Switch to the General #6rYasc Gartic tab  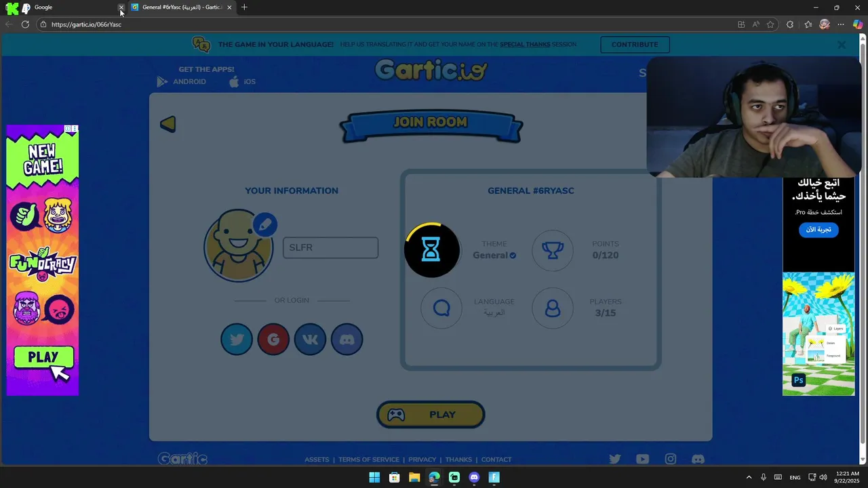tap(182, 7)
